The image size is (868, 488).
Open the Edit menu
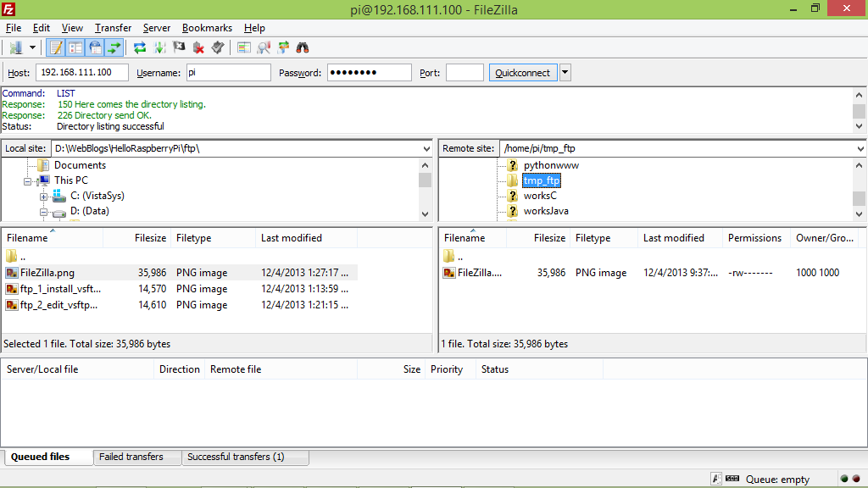(x=41, y=28)
